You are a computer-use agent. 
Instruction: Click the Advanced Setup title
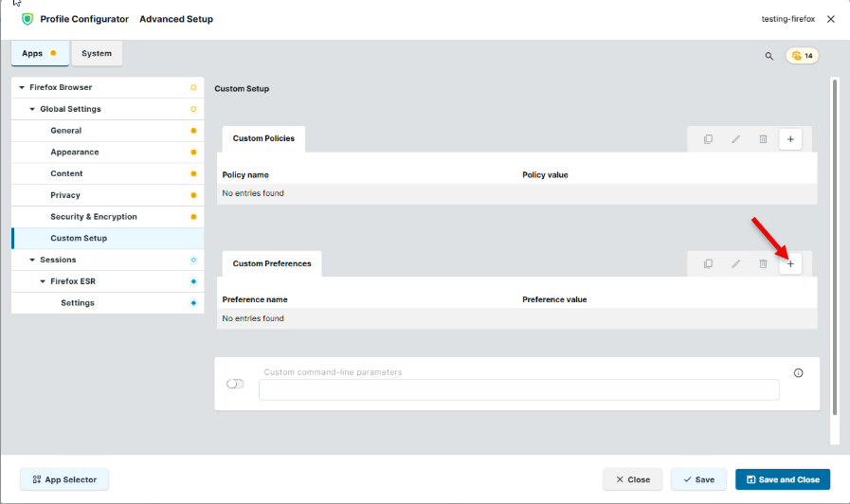pos(176,19)
